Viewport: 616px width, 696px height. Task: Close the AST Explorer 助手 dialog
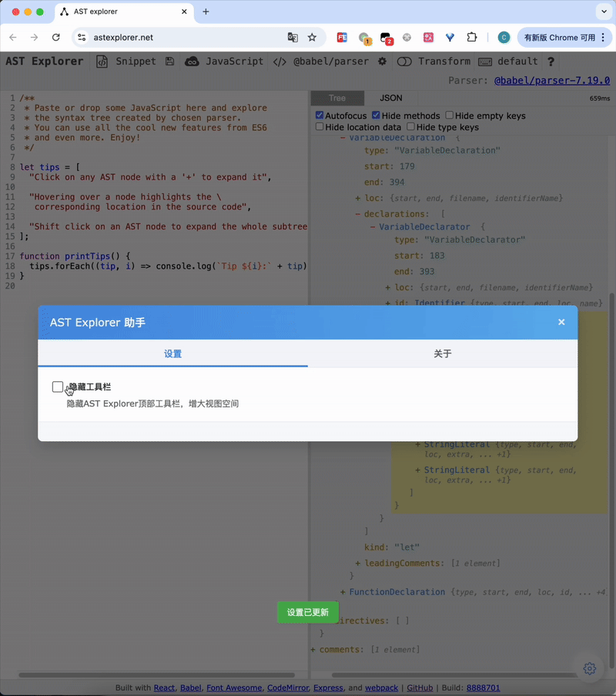(562, 322)
